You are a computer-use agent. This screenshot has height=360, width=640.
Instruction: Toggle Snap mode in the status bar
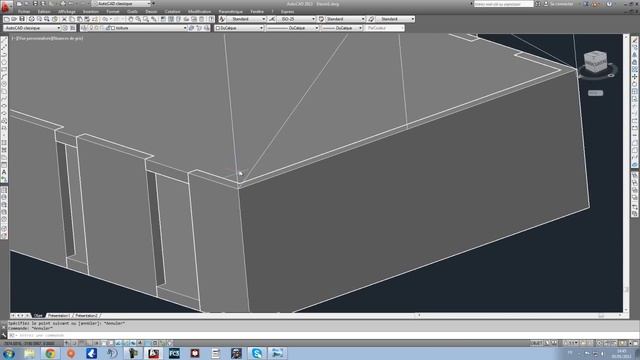(x=74, y=343)
